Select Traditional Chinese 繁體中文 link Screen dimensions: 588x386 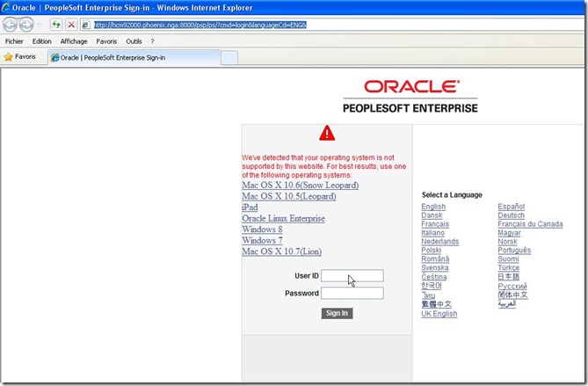point(437,304)
